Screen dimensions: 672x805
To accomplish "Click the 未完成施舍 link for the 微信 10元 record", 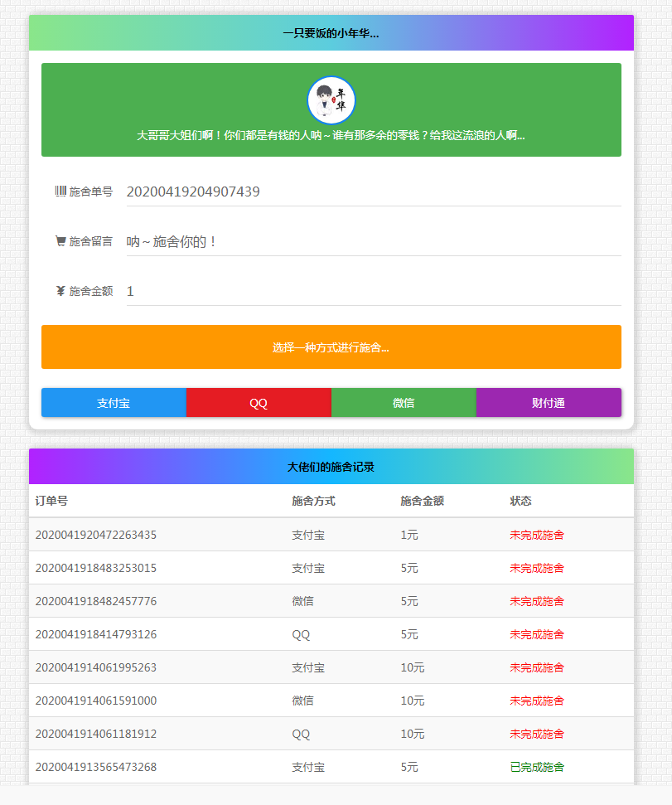I will click(x=537, y=701).
